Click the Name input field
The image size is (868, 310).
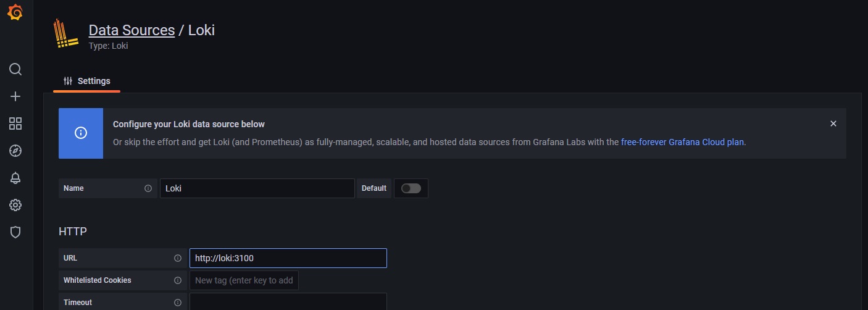pos(257,188)
